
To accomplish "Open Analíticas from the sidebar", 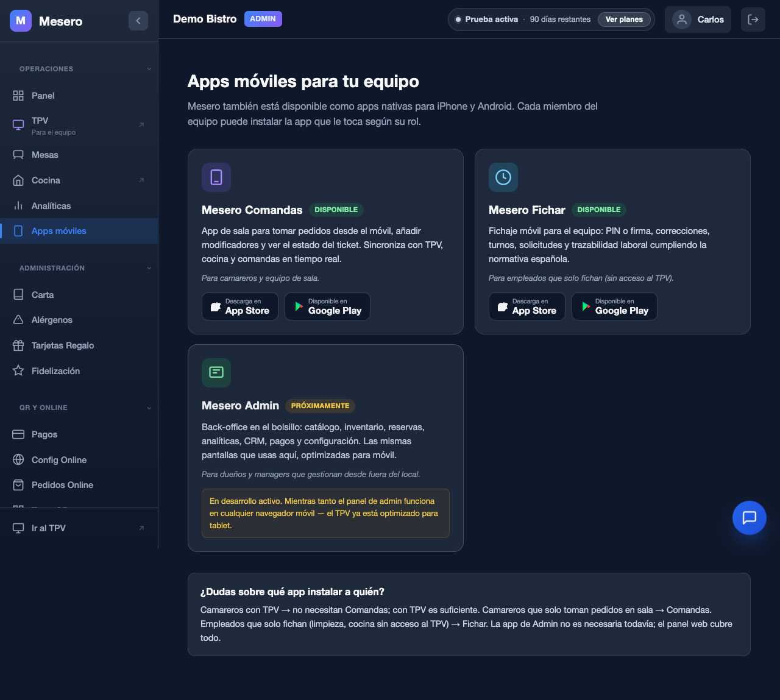I will point(79,206).
